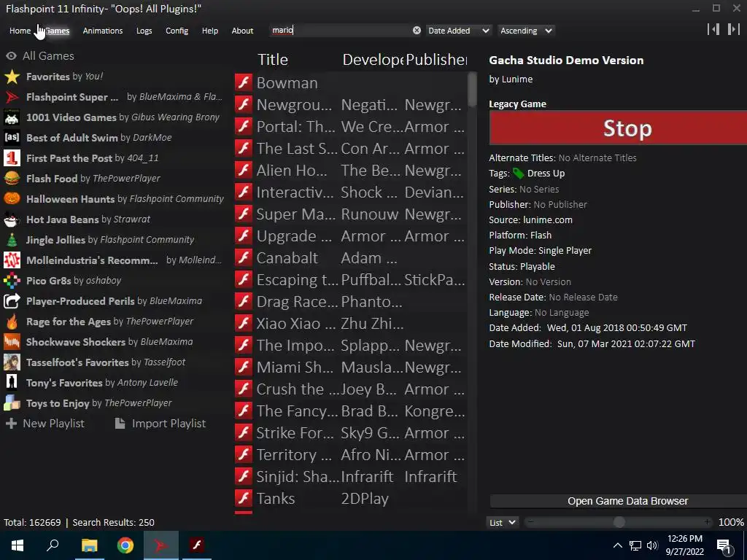The width and height of the screenshot is (747, 560).
Task: Sort by the Title column header
Action: pos(273,60)
